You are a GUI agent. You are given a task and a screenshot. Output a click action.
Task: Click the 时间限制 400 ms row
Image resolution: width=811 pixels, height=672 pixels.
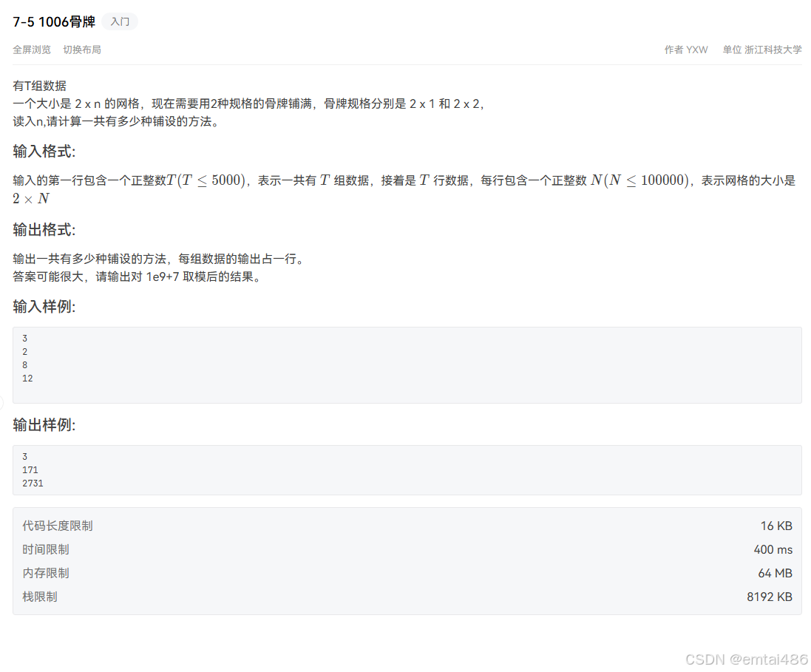(407, 550)
